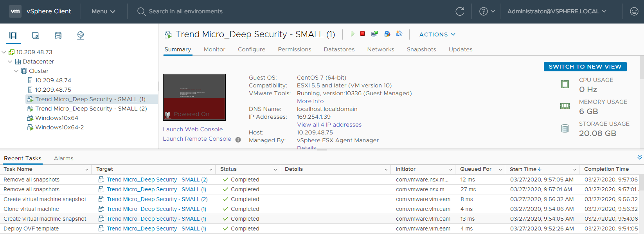Refresh the vSphere Client with reload icon

pos(460,11)
